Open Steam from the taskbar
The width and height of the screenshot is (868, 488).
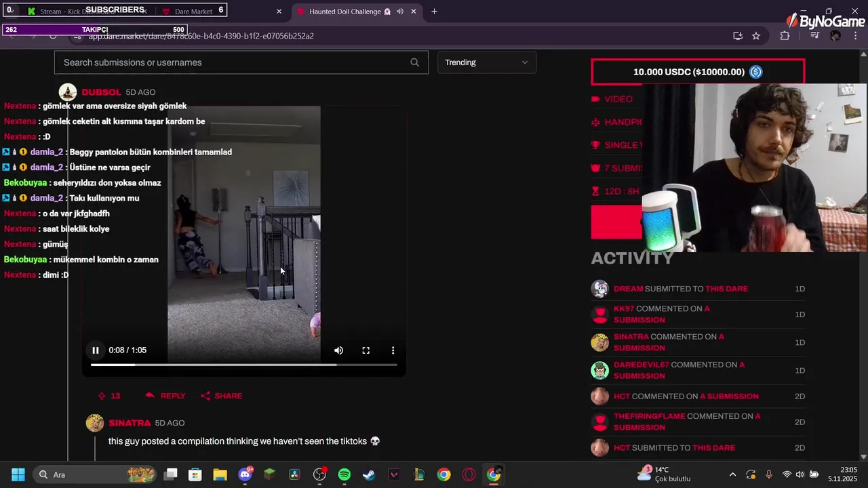pyautogui.click(x=369, y=474)
